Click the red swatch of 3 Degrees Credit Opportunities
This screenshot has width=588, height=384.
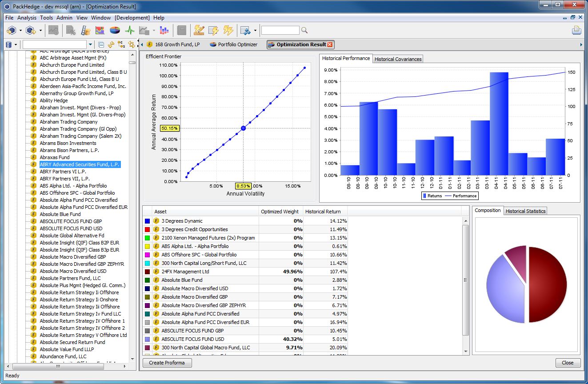pyautogui.click(x=148, y=229)
